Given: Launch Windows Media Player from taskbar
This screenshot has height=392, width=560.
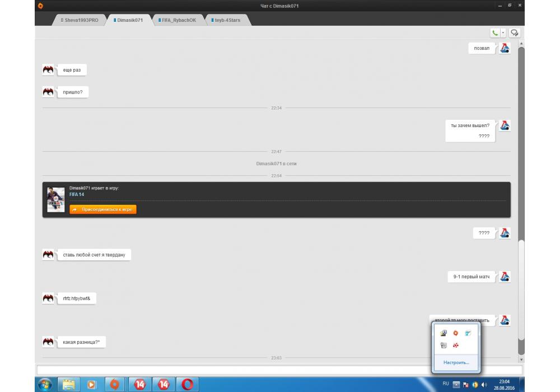Looking at the screenshot, I should [91, 384].
